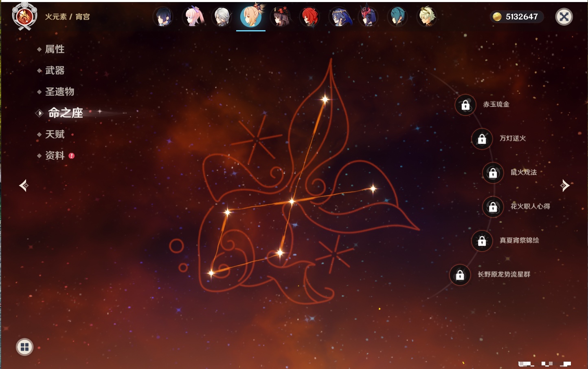588x369 pixels.
Task: Click the Pyro element emblem icon
Action: point(24,17)
